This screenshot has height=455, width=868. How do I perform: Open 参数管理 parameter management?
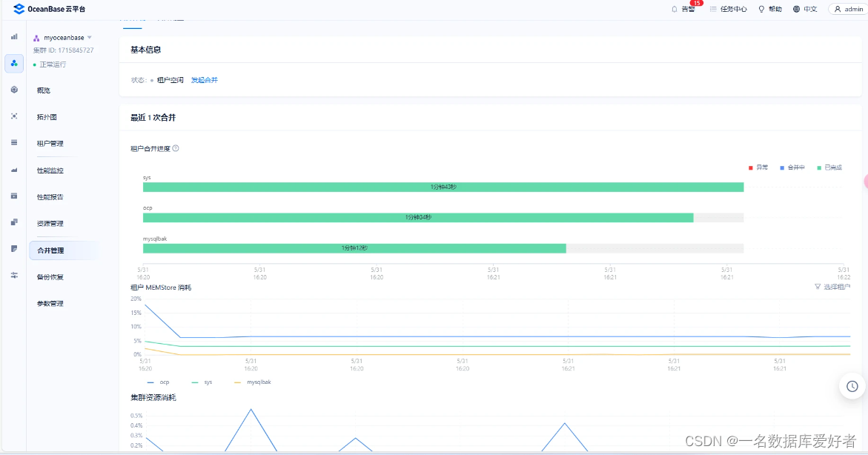50,303
